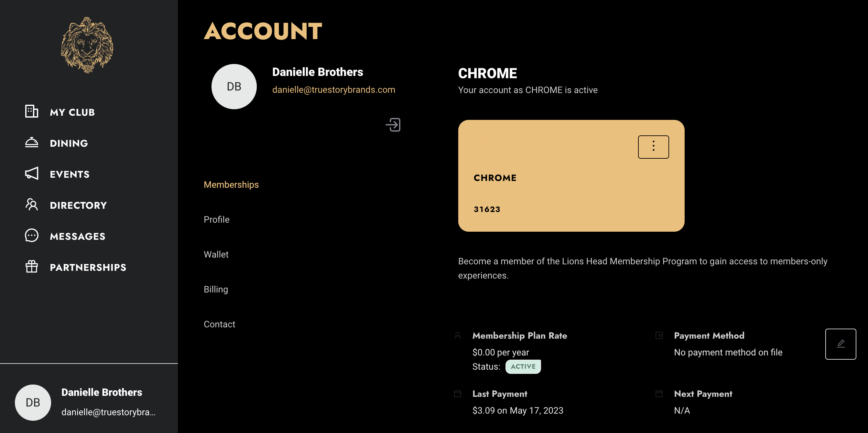Click the Lions Head logo
Viewport: 868px width, 433px height.
click(87, 45)
